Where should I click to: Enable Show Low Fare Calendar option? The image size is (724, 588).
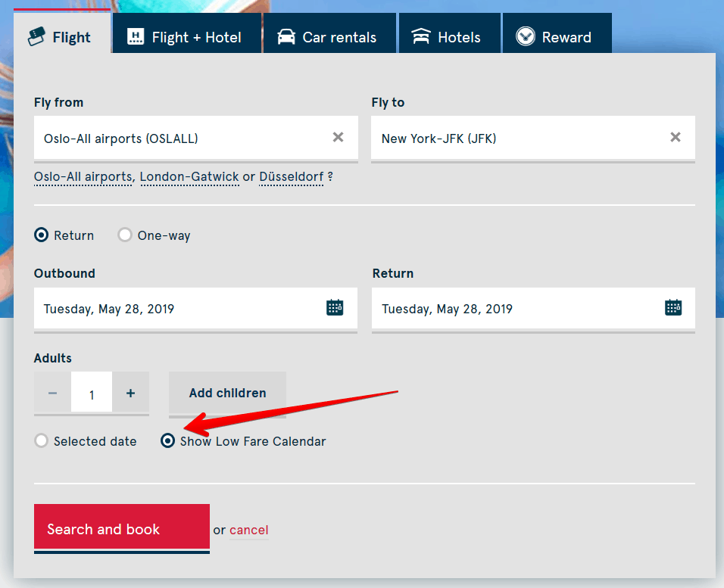coord(167,440)
